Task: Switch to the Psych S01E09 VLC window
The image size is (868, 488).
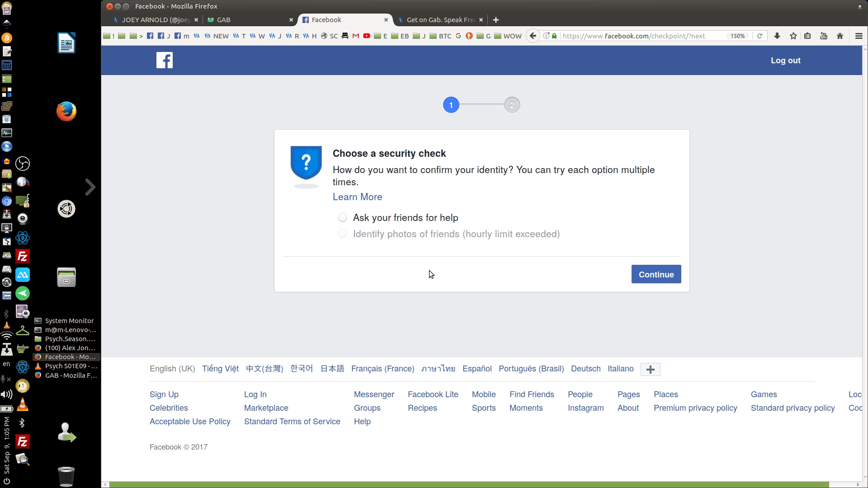Action: 66,366
